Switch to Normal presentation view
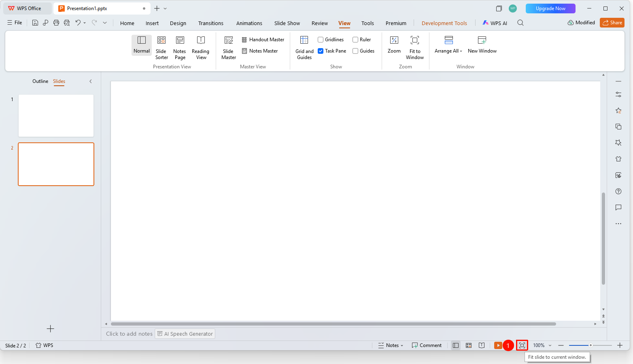 pyautogui.click(x=142, y=45)
